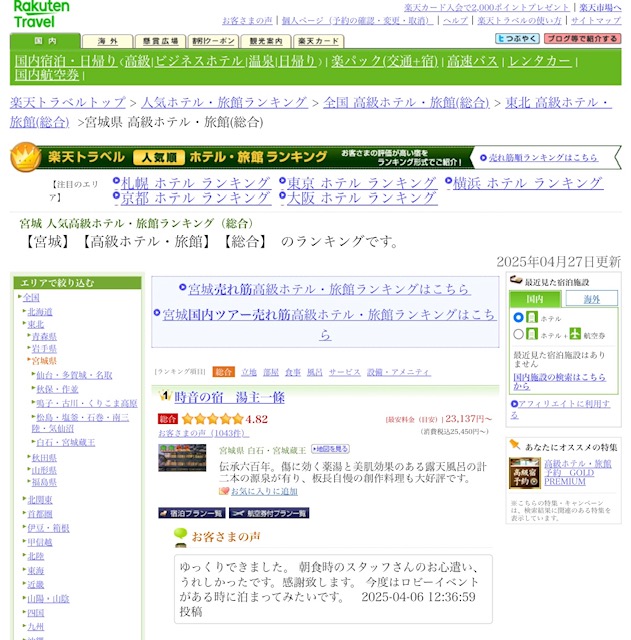Click 楽天トラベルトップ breadcrumb link
The width and height of the screenshot is (631, 640).
(x=68, y=102)
